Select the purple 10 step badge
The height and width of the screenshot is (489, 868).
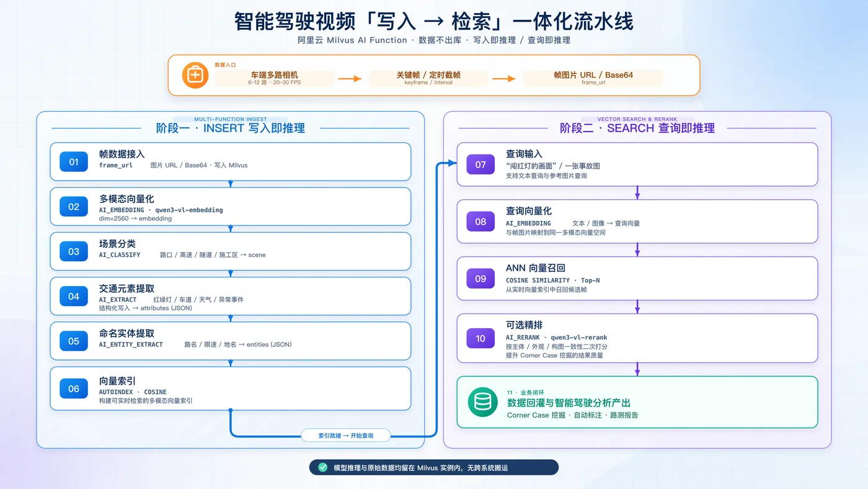(480, 338)
